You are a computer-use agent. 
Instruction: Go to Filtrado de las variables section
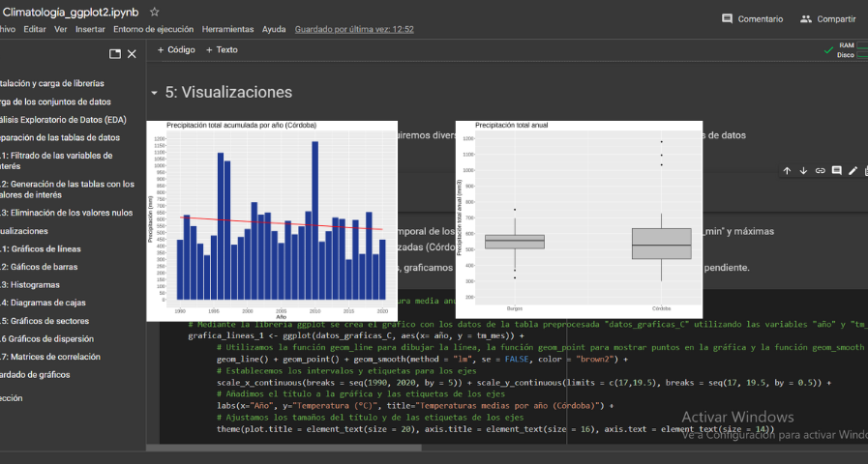(56, 160)
